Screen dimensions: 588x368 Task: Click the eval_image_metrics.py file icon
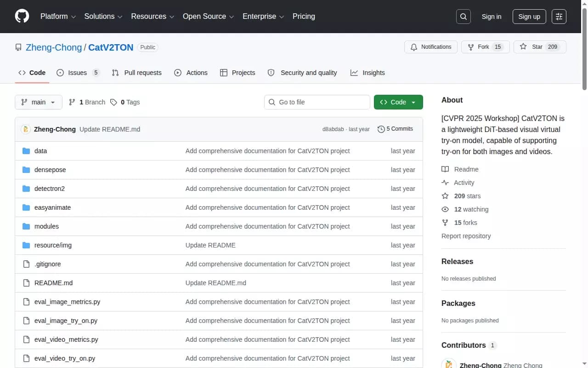click(x=26, y=302)
